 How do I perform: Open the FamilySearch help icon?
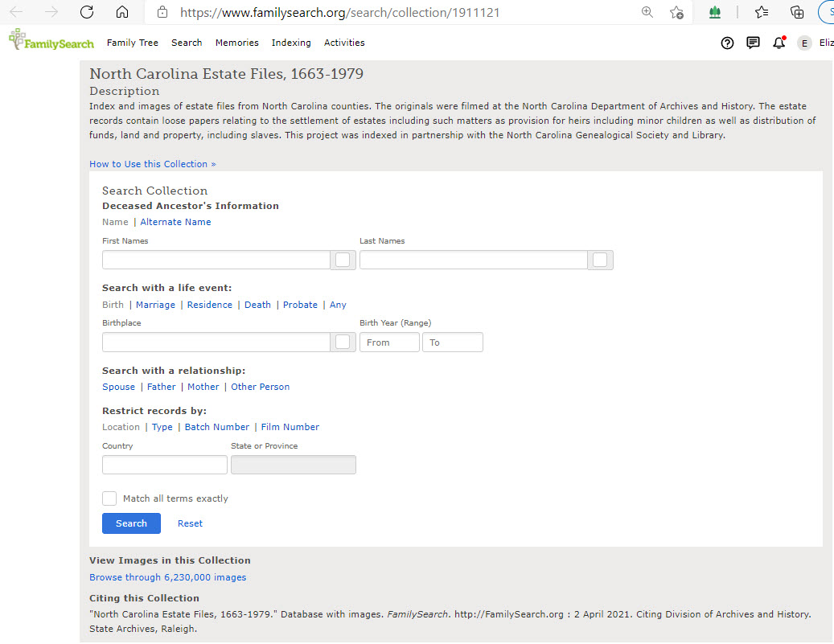tap(727, 43)
